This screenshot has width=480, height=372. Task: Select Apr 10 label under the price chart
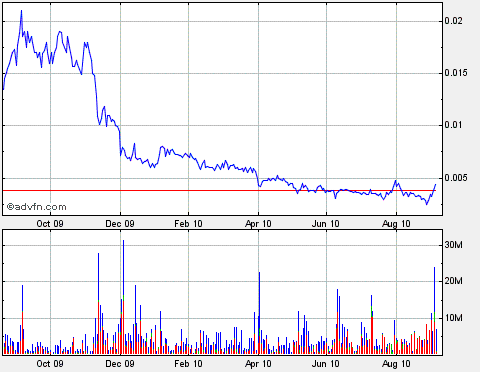coord(258,224)
